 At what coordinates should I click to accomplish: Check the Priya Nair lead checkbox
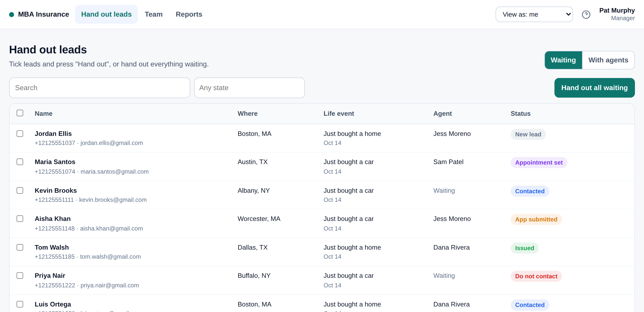[x=20, y=276]
